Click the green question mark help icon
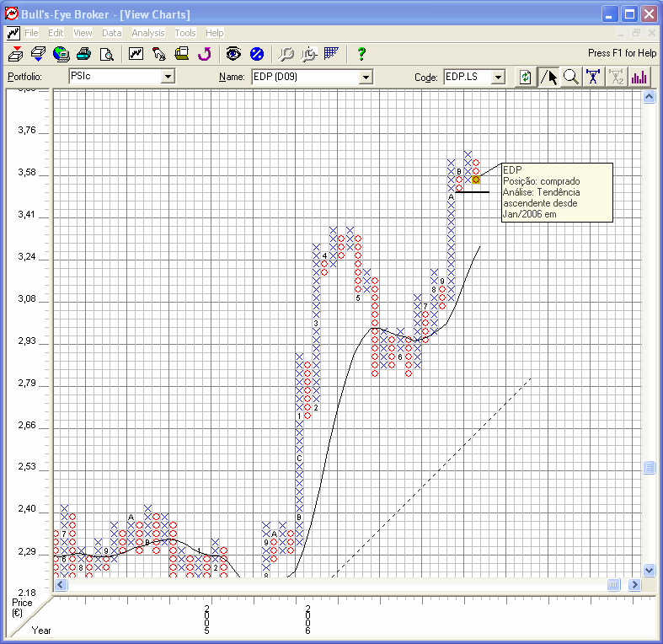Viewport: 663px width, 644px height. pos(361,54)
